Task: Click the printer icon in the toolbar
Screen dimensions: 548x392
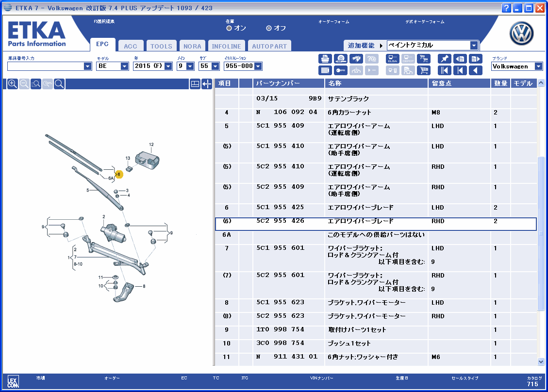Action: 325,59
